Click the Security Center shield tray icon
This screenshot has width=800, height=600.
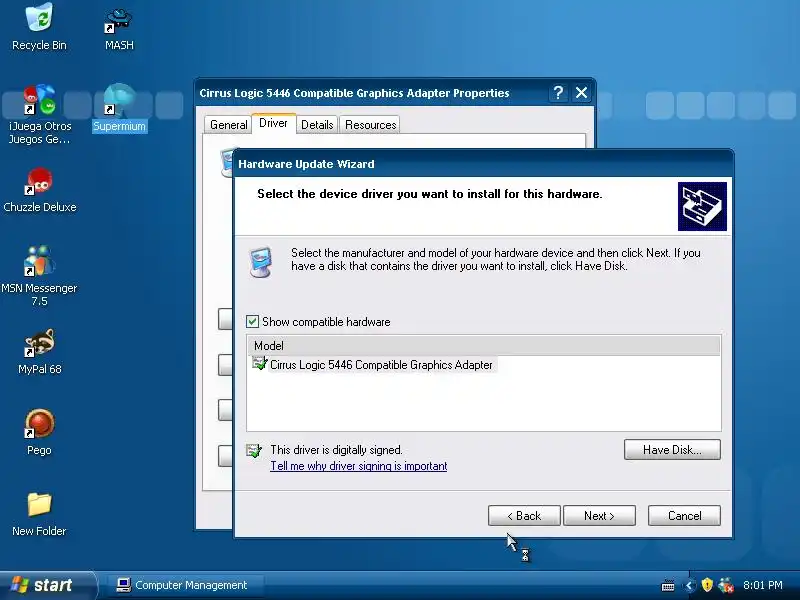tap(707, 585)
